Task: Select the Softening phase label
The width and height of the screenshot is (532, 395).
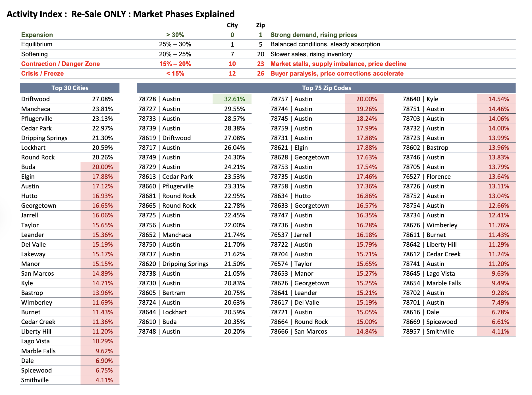Action: click(34, 54)
